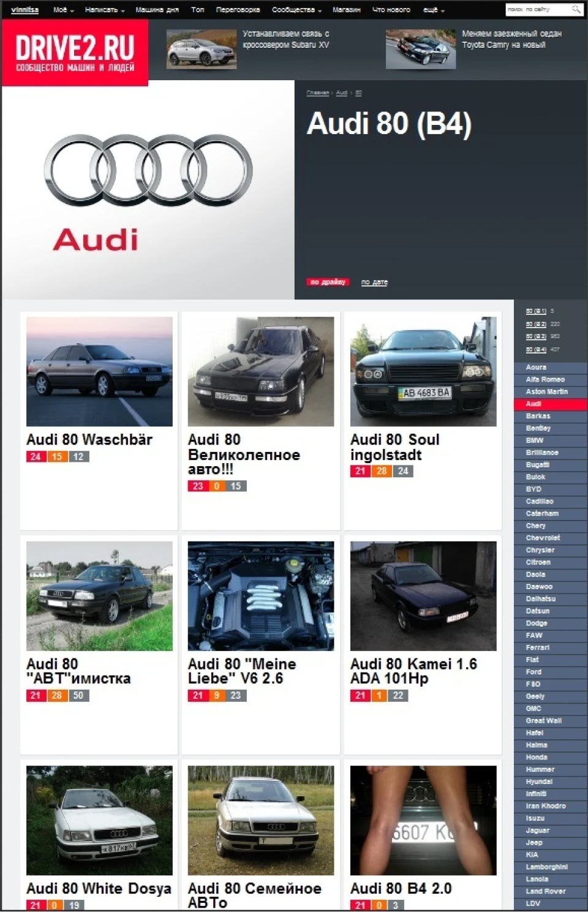Open Audi 80 "Meine Liebe" V6 title
This screenshot has height=912, width=588.
242,671
